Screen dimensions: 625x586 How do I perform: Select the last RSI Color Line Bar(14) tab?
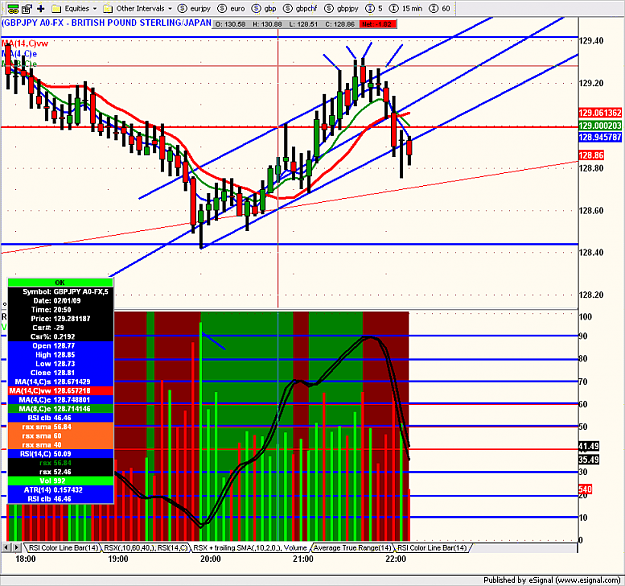pos(432,548)
